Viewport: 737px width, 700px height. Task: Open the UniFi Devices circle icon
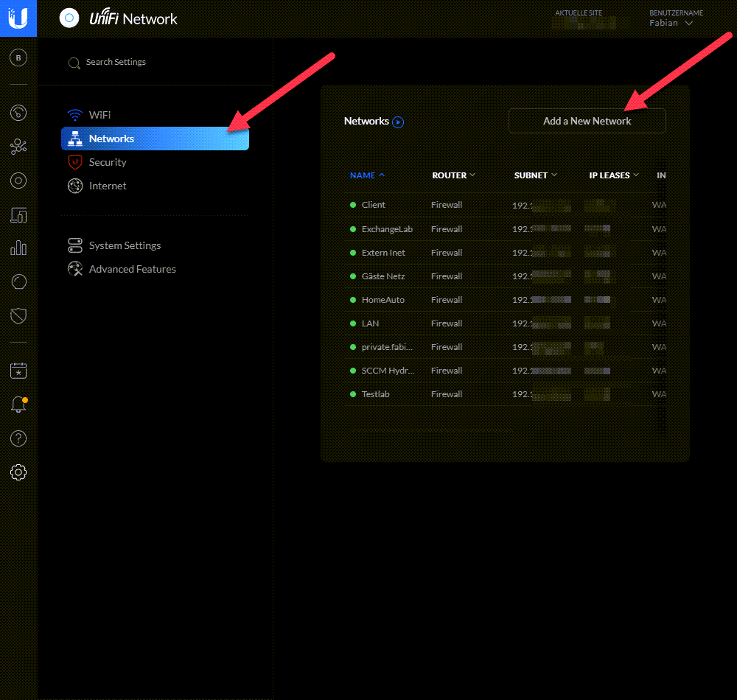point(18,181)
